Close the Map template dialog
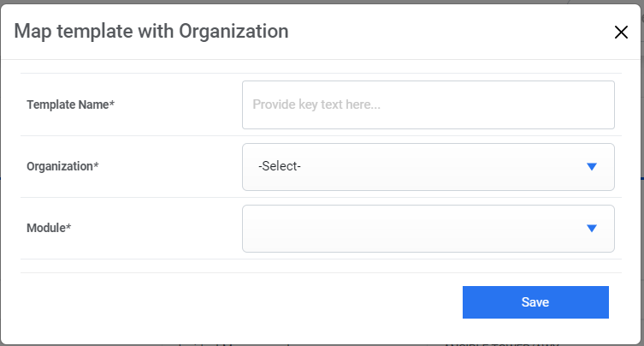The height and width of the screenshot is (346, 644). [621, 33]
